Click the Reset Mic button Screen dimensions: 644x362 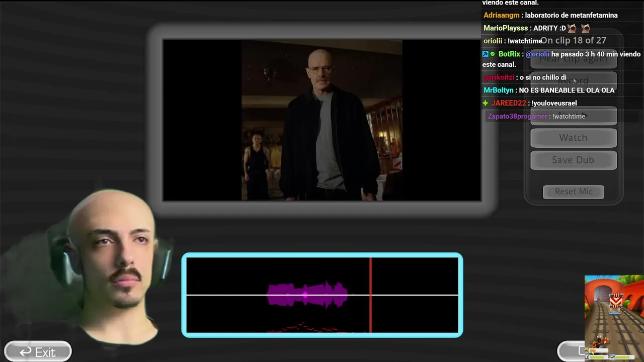click(x=574, y=192)
